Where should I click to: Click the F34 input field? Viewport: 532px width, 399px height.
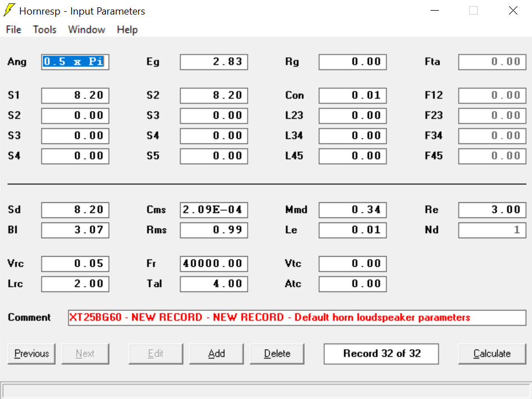pos(492,136)
